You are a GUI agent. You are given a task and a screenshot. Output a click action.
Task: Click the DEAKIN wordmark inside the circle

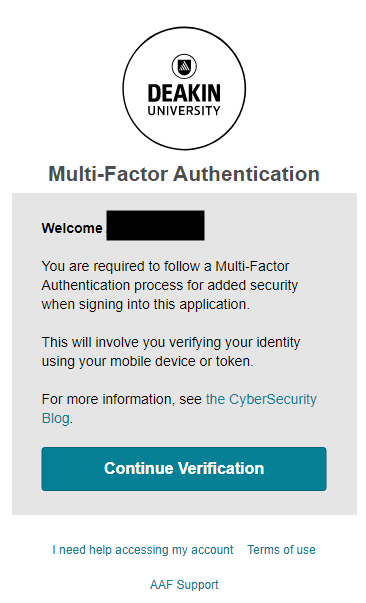(184, 93)
